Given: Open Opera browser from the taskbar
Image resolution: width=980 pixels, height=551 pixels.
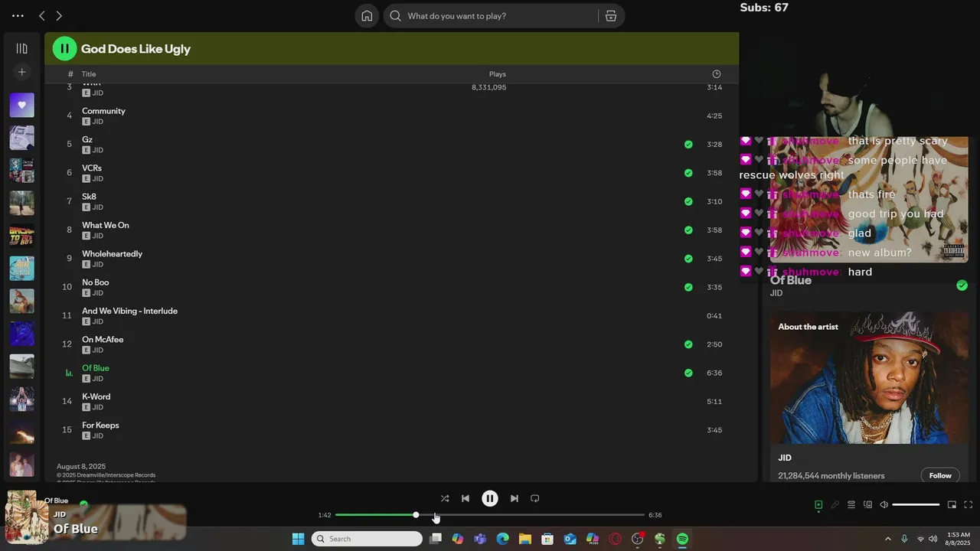Looking at the screenshot, I should tap(615, 539).
